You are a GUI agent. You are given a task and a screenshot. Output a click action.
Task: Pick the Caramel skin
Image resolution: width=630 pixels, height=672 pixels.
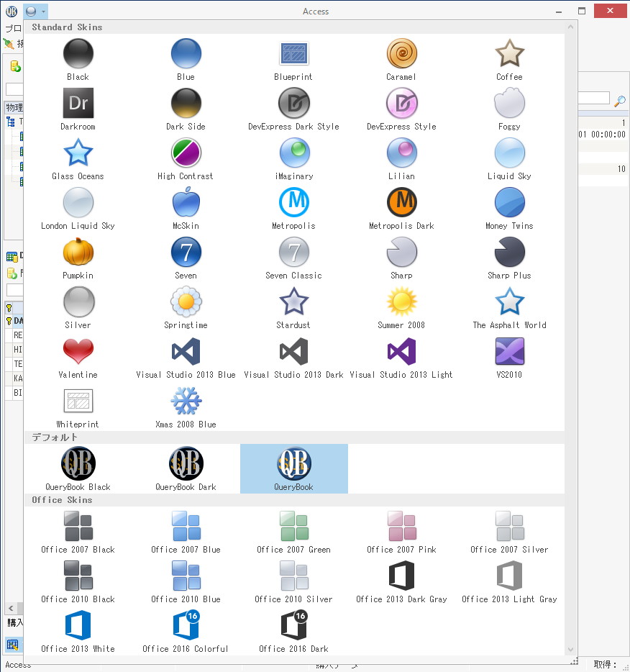[402, 60]
